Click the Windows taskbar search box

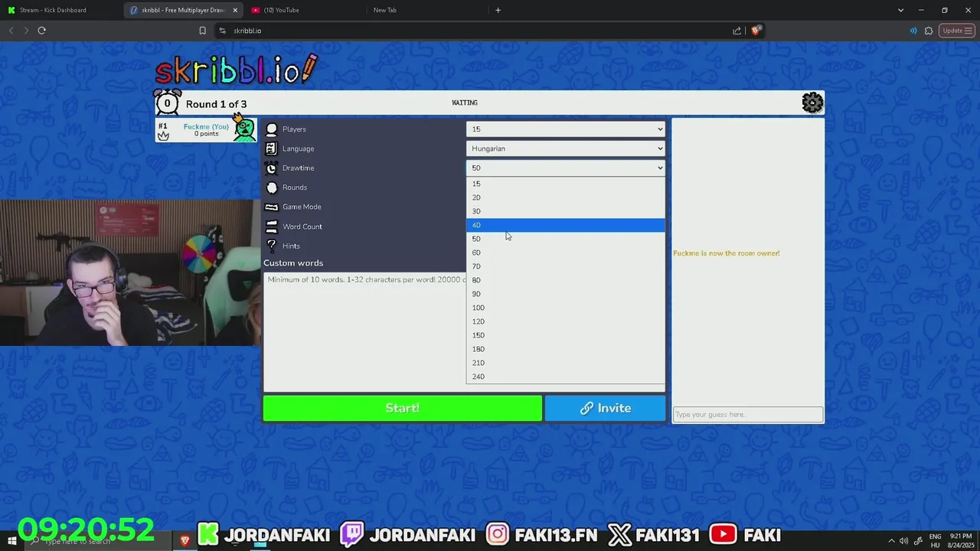tap(100, 540)
